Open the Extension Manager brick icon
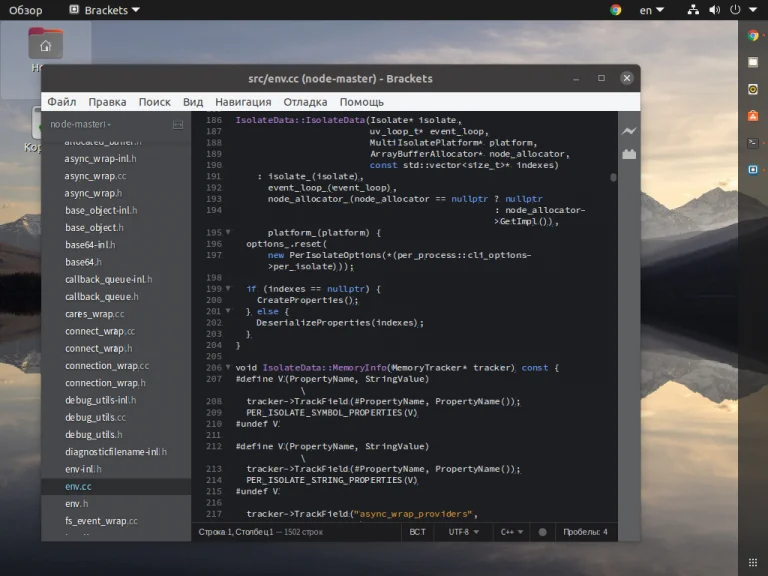This screenshot has width=768, height=576. (x=628, y=154)
